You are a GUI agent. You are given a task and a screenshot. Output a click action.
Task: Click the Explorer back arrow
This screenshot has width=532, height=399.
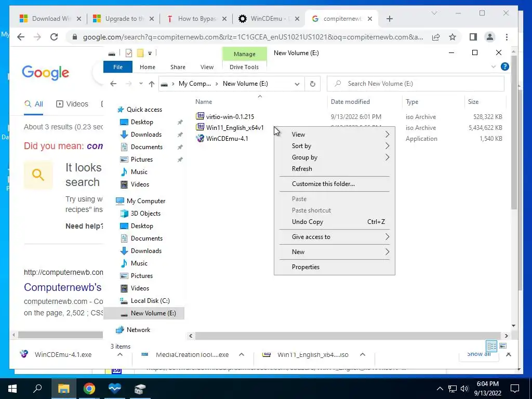[x=113, y=84]
